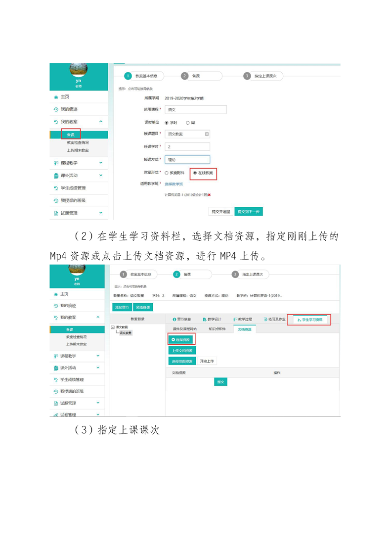The width and height of the screenshot is (392, 555).
Task: Select the 周 radio option
Action: pos(188,122)
